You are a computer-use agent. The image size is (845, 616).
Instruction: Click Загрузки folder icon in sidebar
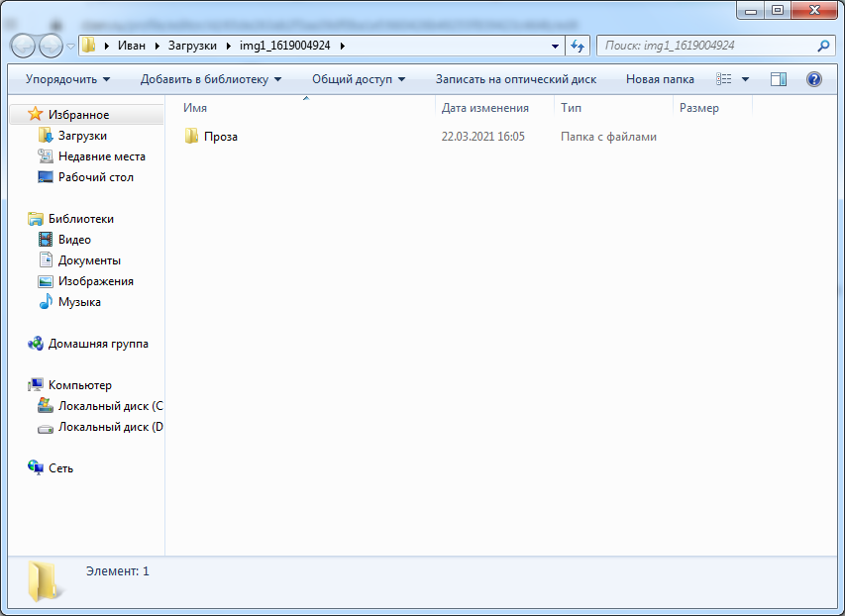46,136
